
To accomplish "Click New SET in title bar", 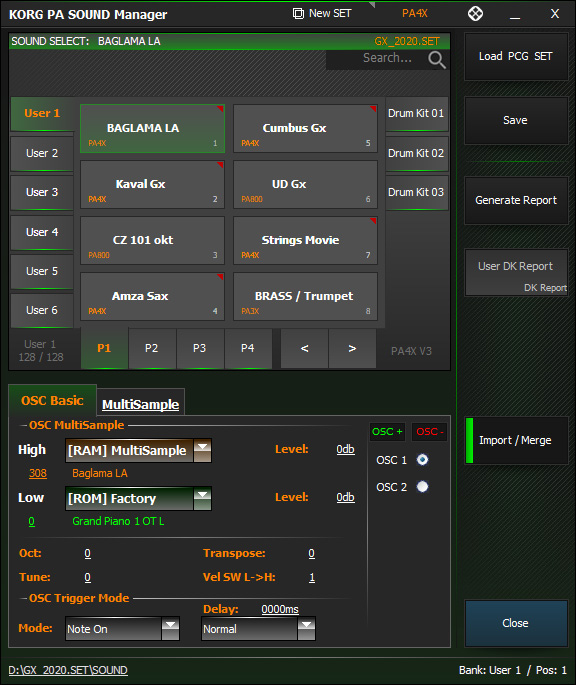I will click(x=330, y=14).
